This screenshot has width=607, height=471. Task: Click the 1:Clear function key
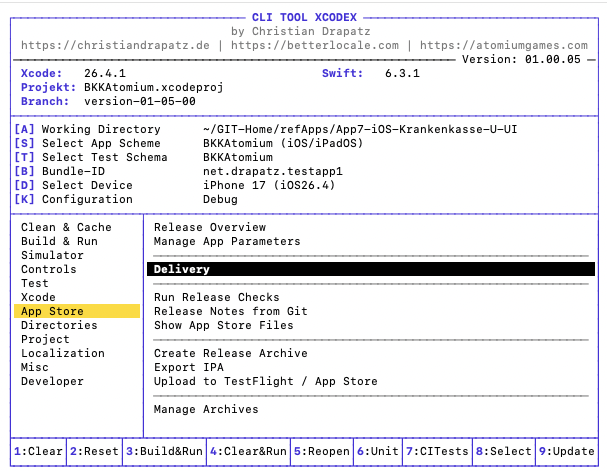tap(38, 451)
